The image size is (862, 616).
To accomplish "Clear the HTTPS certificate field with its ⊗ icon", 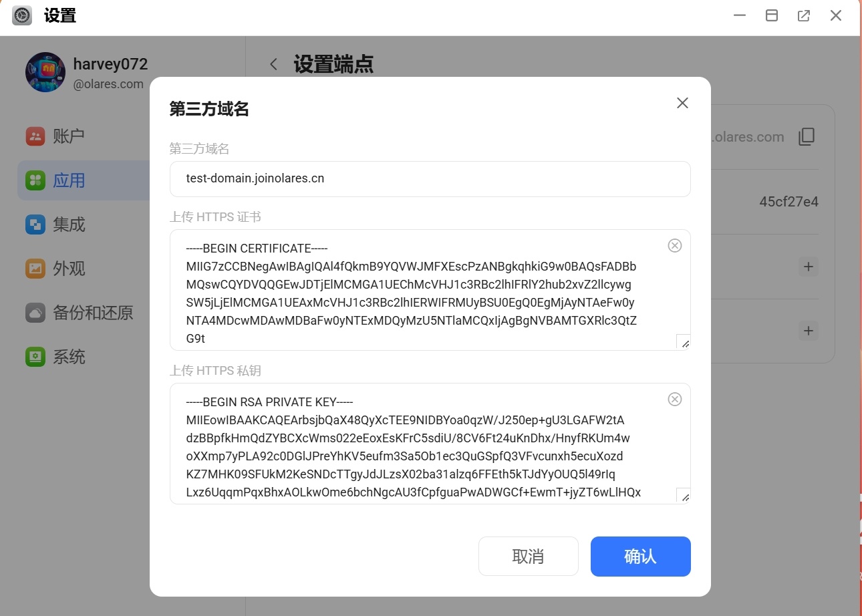I will click(x=674, y=245).
